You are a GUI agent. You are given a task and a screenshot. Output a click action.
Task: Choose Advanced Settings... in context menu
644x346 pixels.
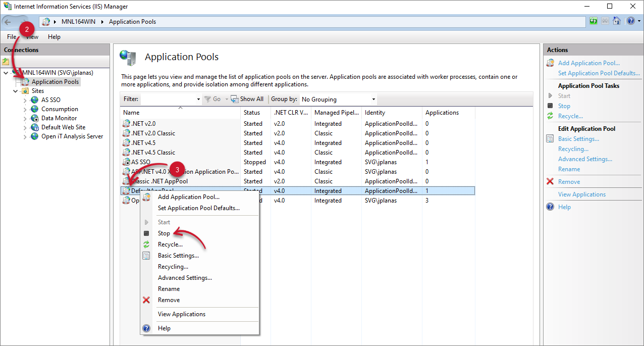[x=185, y=278]
